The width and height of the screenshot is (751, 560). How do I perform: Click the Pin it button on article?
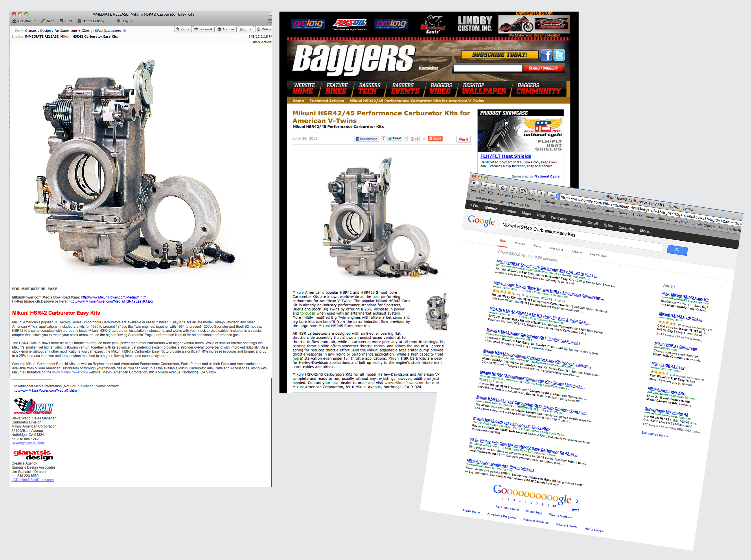point(463,139)
